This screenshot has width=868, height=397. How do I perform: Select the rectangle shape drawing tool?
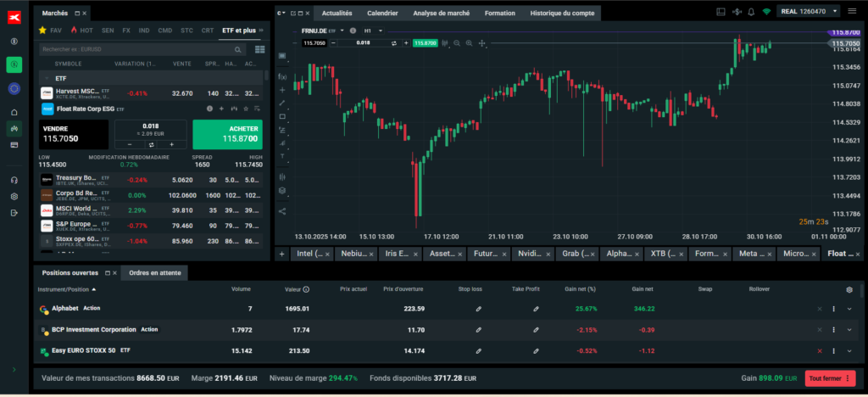282,116
